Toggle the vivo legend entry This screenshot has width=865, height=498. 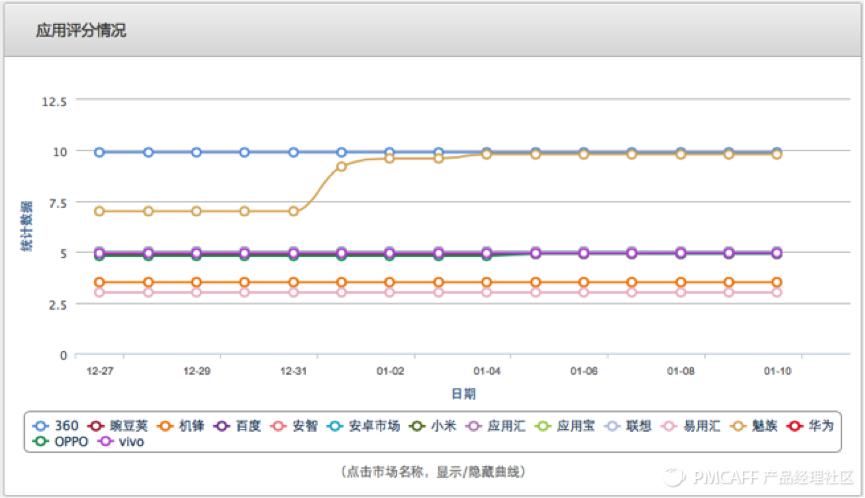[x=121, y=441]
